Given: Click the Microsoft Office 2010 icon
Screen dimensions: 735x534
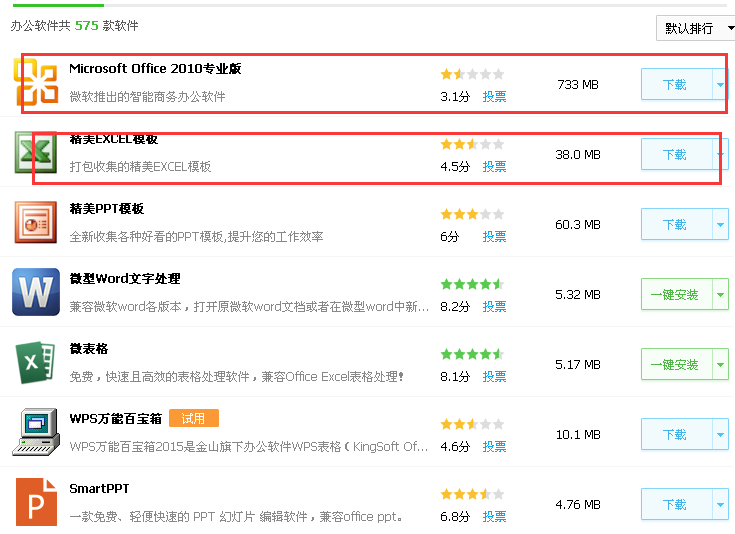Looking at the screenshot, I should (x=36, y=82).
